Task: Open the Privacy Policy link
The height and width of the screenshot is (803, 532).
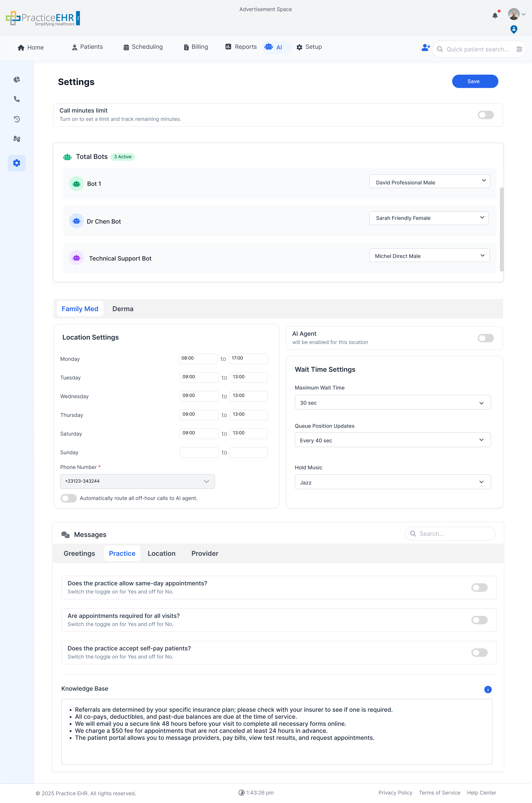Action: (x=395, y=792)
